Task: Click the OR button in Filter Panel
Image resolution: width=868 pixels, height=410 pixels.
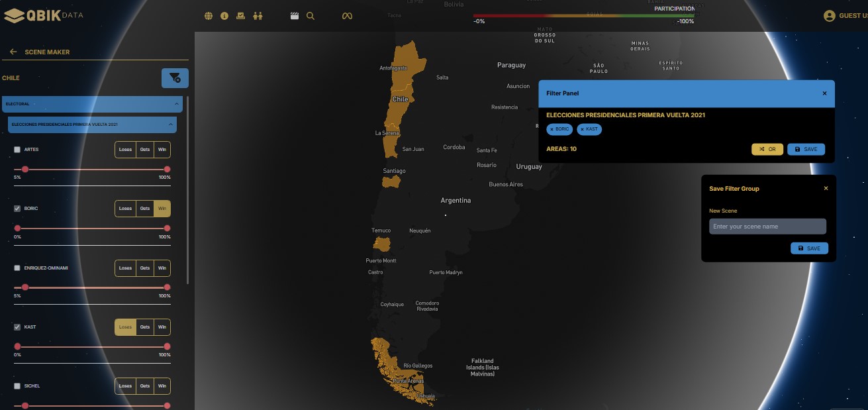Action: (x=767, y=150)
